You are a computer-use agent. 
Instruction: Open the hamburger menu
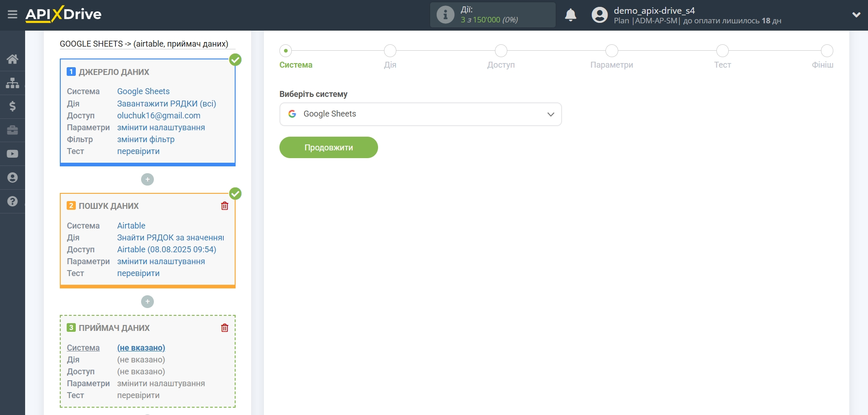coord(12,15)
